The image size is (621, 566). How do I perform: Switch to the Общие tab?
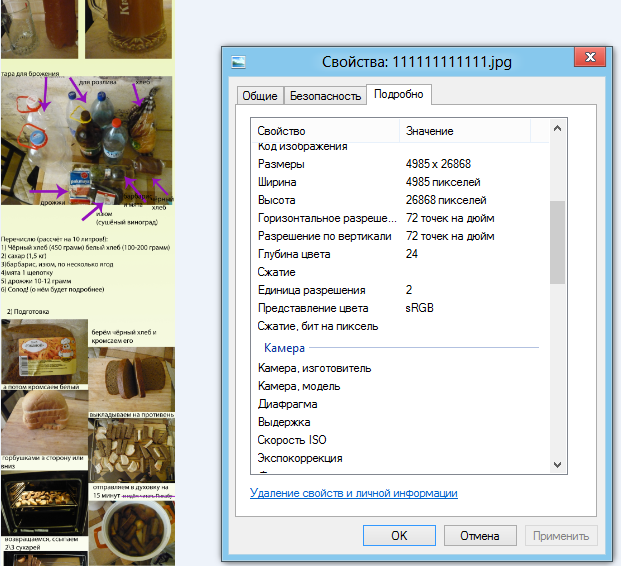[x=260, y=96]
